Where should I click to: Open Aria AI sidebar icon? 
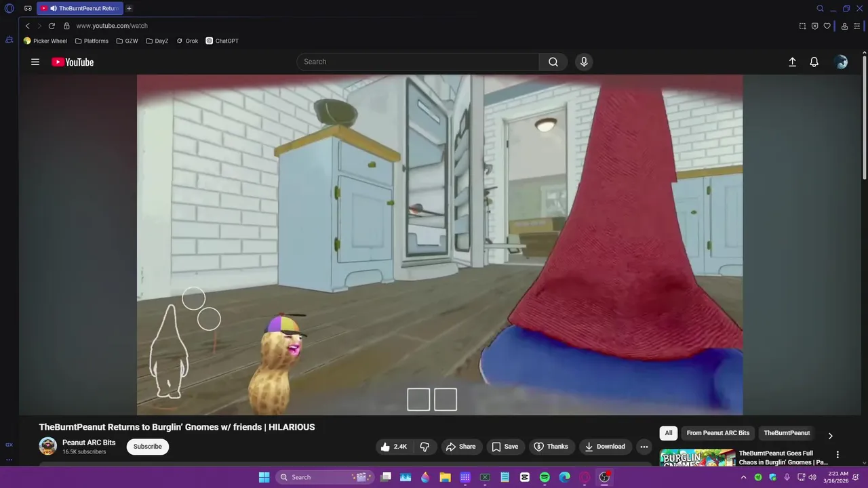9,40
